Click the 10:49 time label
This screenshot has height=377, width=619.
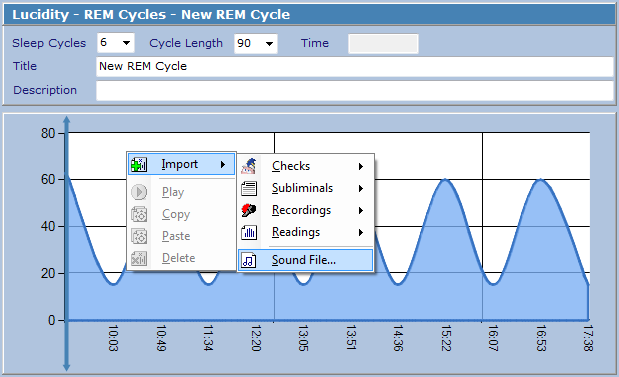pyautogui.click(x=161, y=338)
